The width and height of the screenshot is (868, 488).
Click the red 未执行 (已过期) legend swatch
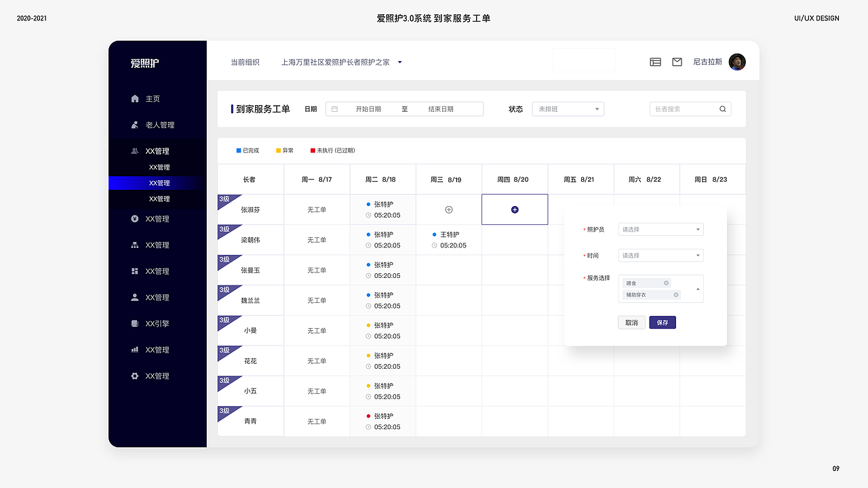tap(313, 150)
